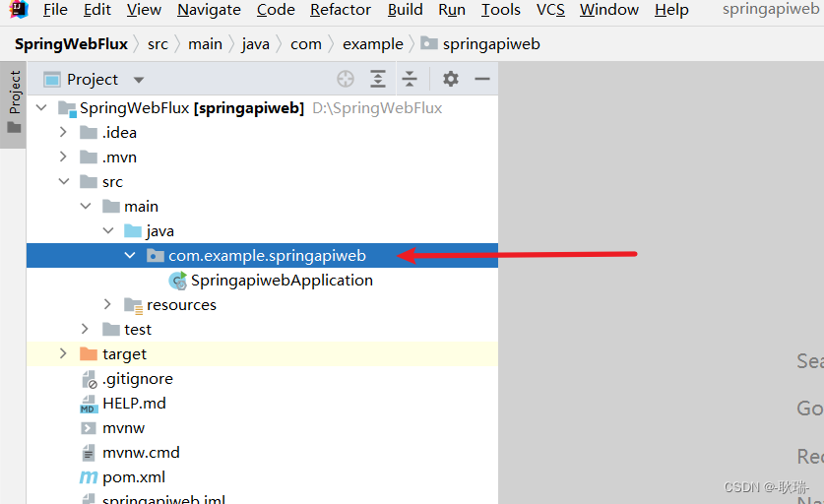Open the Run menu
This screenshot has width=824, height=504.
452,10
